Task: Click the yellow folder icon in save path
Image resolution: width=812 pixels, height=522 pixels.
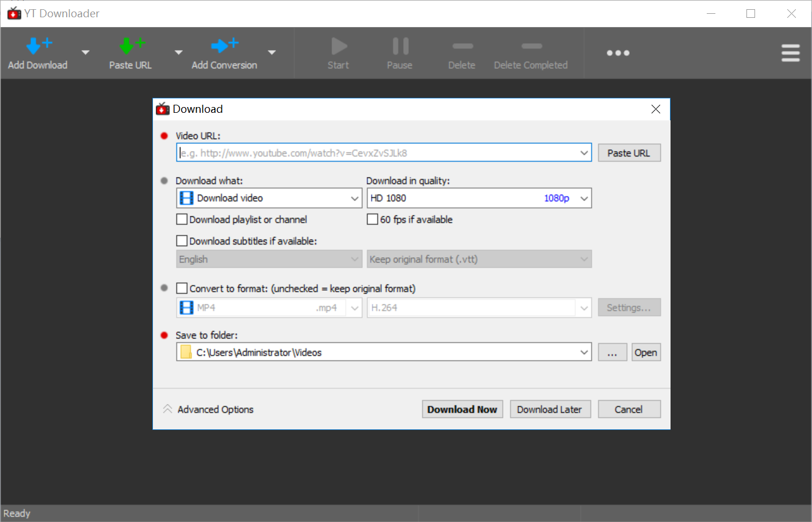Action: [x=186, y=352]
